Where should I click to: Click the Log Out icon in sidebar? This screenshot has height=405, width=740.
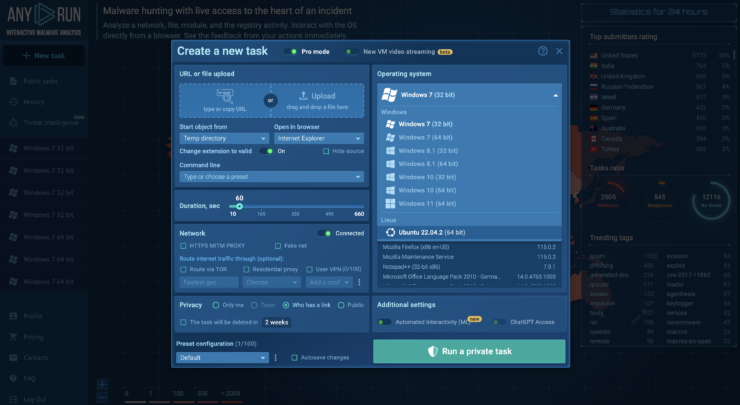pyautogui.click(x=13, y=399)
